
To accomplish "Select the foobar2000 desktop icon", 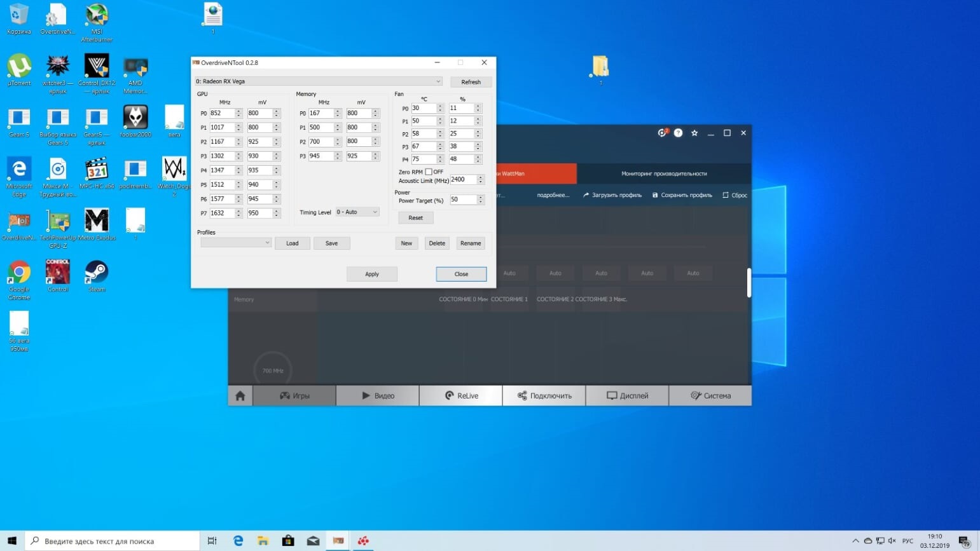I will [x=135, y=121].
